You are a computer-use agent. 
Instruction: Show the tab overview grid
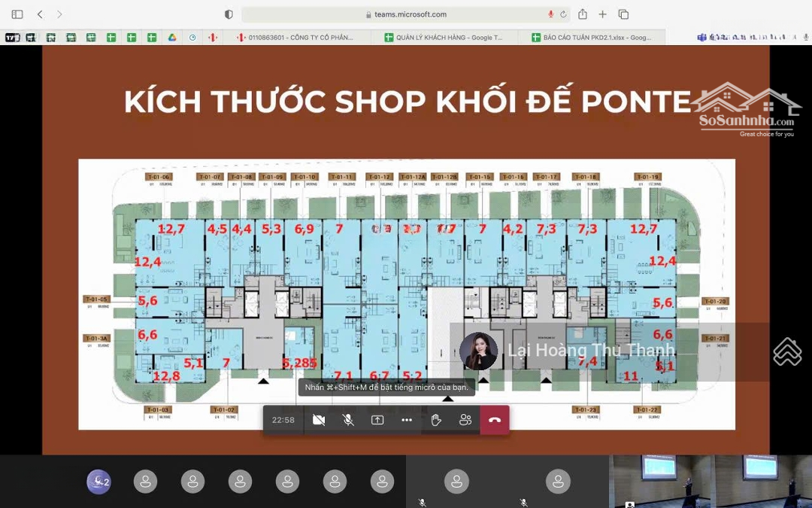pos(623,14)
